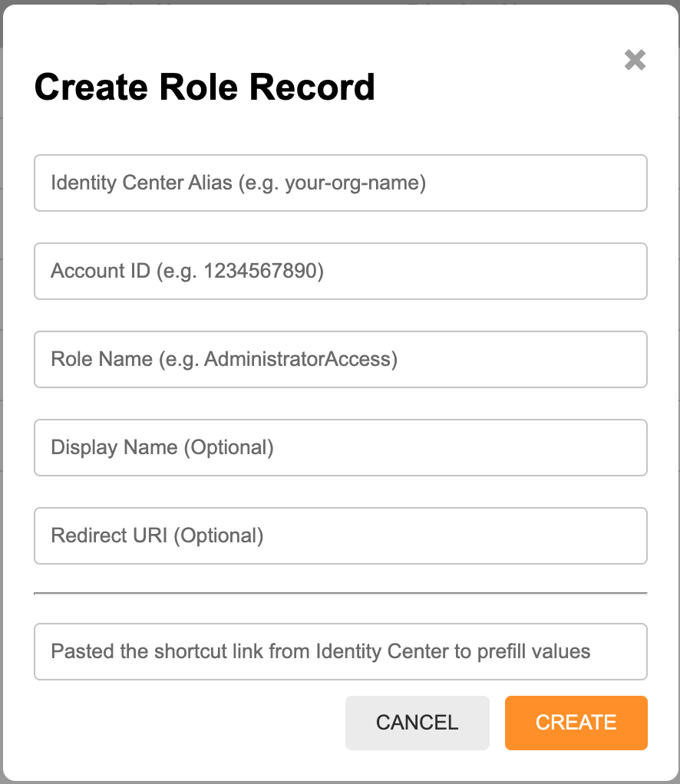Screen dimensions: 680x784
Task: Click the Create Role Record heading
Action: tap(204, 87)
